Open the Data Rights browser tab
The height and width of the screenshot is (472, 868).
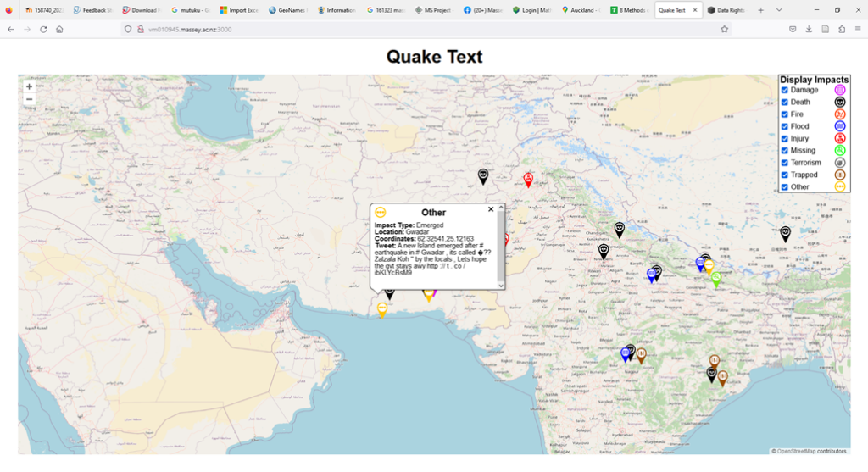727,10
